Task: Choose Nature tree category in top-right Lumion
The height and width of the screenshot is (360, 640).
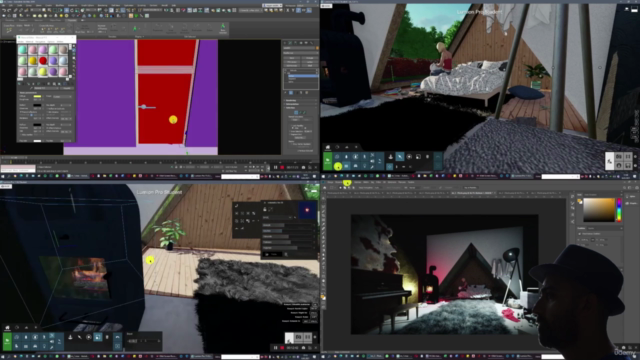Action: [x=346, y=157]
